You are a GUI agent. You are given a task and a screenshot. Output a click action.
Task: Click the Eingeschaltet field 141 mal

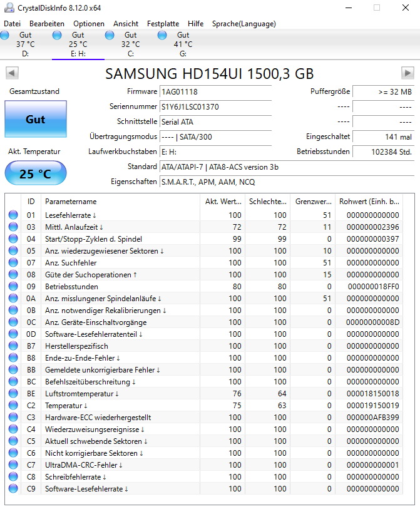[383, 136]
